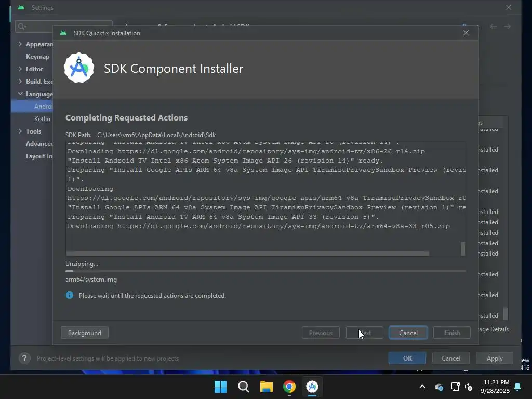Image resolution: width=532 pixels, height=399 pixels.
Task: Click the 'arm64/system.img' file label
Action: coord(91,280)
